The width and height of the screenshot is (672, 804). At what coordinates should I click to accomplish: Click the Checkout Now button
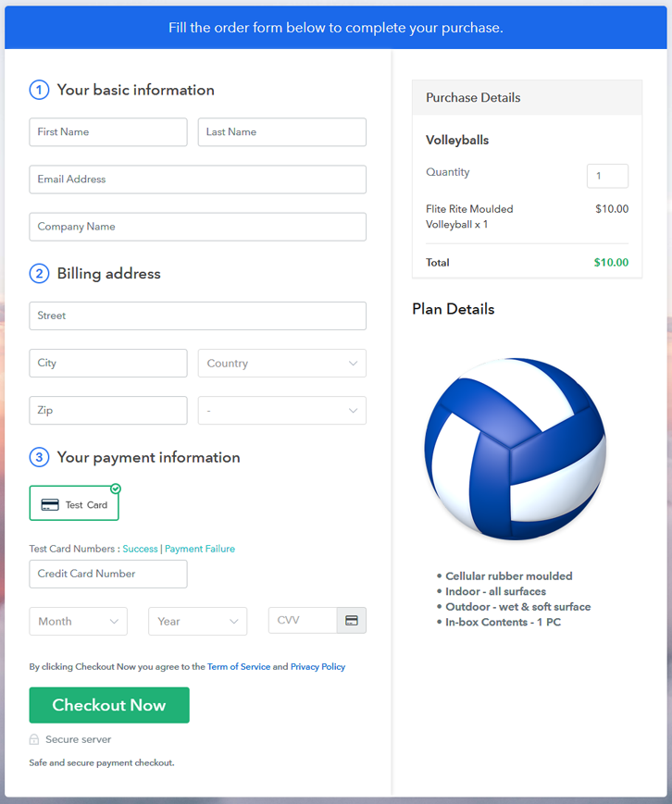pos(109,705)
